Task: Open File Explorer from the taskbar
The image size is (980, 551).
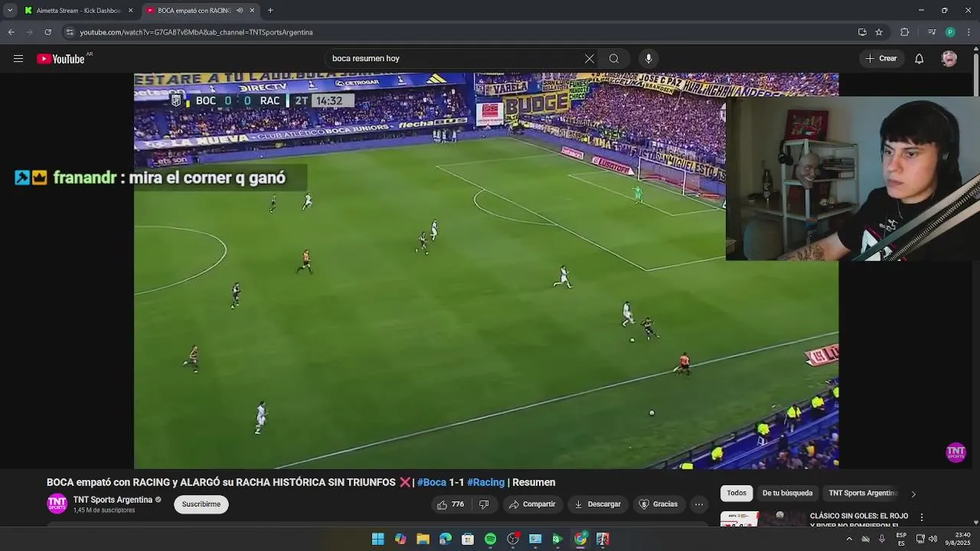Action: coord(423,539)
